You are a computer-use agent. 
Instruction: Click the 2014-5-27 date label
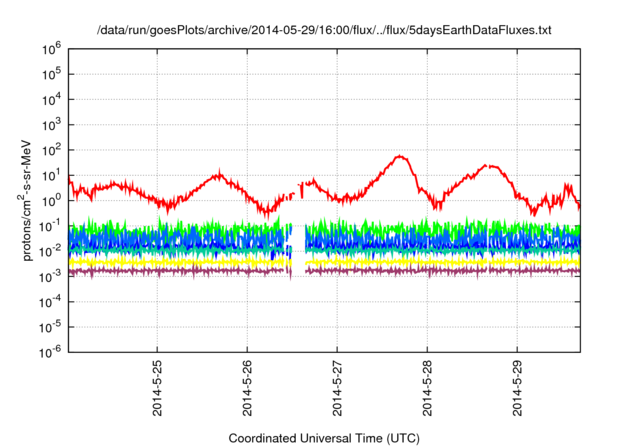pyautogui.click(x=337, y=388)
